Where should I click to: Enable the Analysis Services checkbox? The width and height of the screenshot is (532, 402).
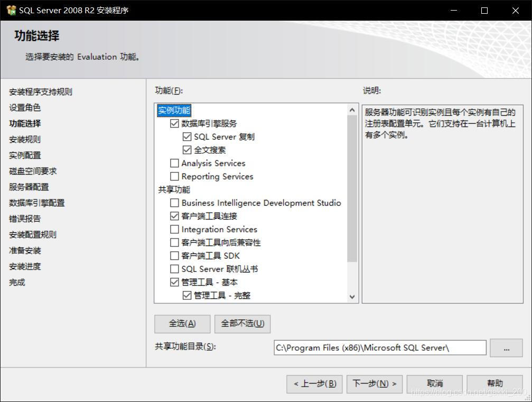[x=174, y=163]
